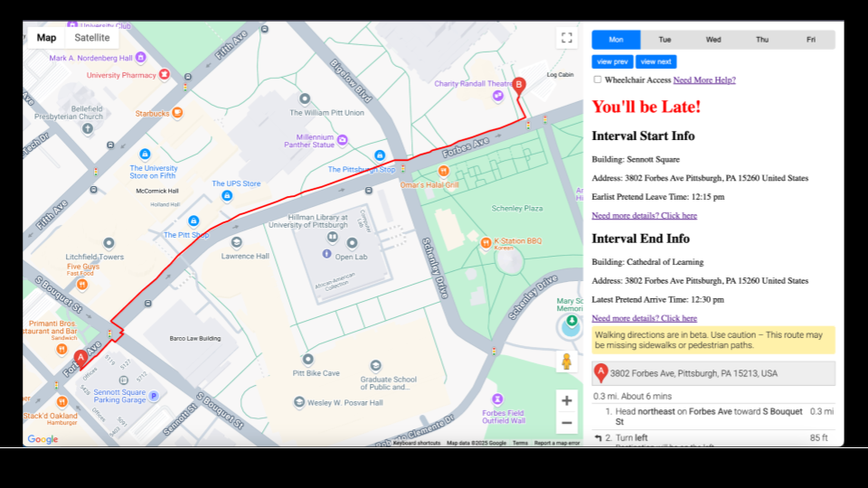The height and width of the screenshot is (488, 868).
Task: Click the Pitt Bike Cave pin
Action: [x=307, y=360]
